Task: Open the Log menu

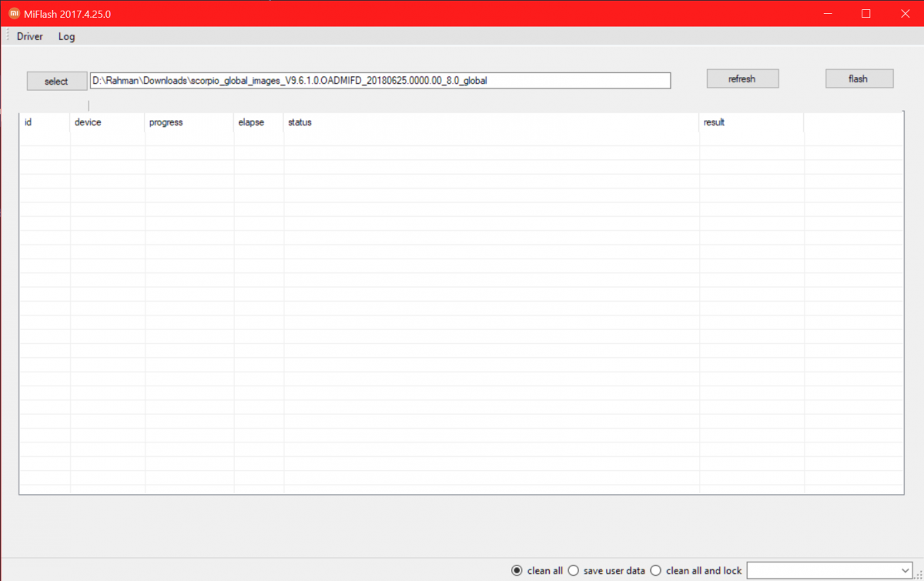Action: 67,36
